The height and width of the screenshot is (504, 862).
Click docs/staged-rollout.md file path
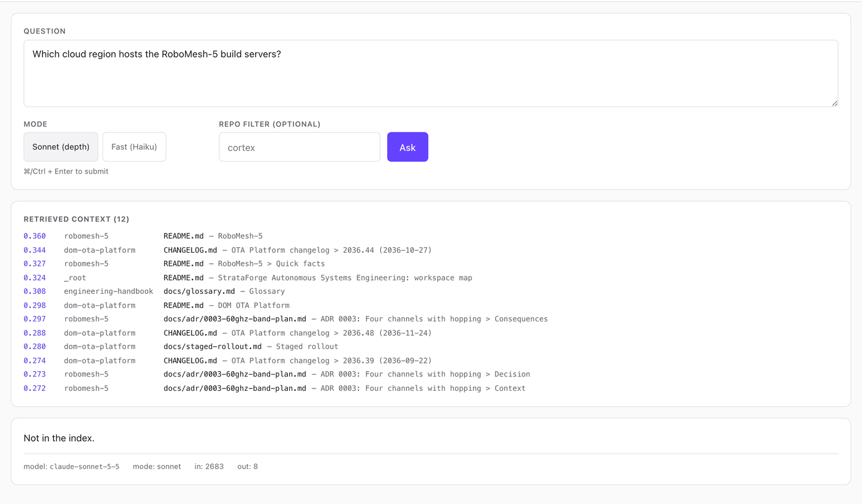tap(213, 347)
